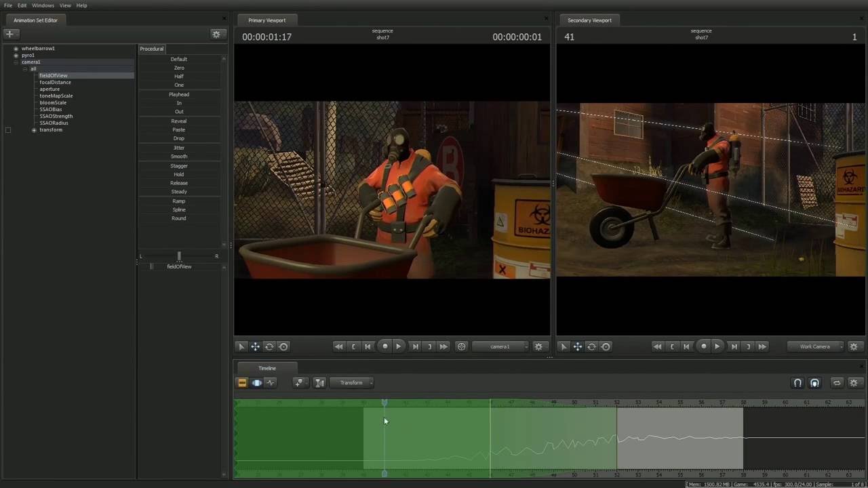Select the focalDistance control
The image size is (868, 488).
coord(55,83)
